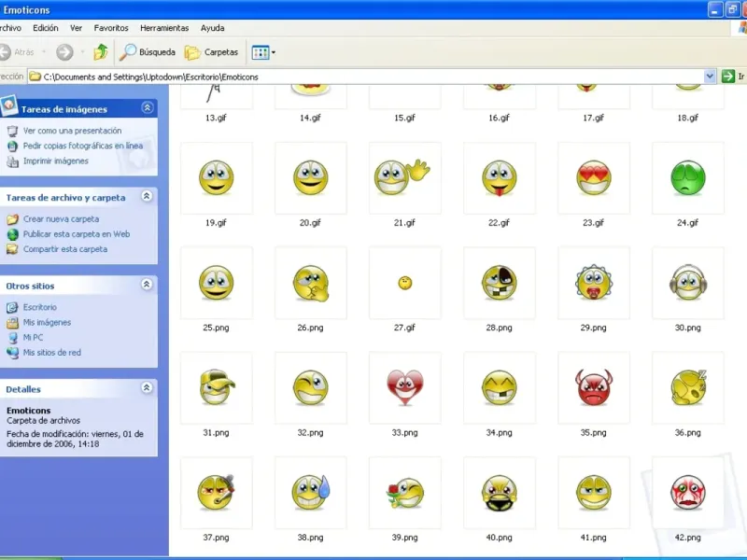Image resolution: width=747 pixels, height=560 pixels.
Task: Click the Forward navigation arrow
Action: [64, 52]
